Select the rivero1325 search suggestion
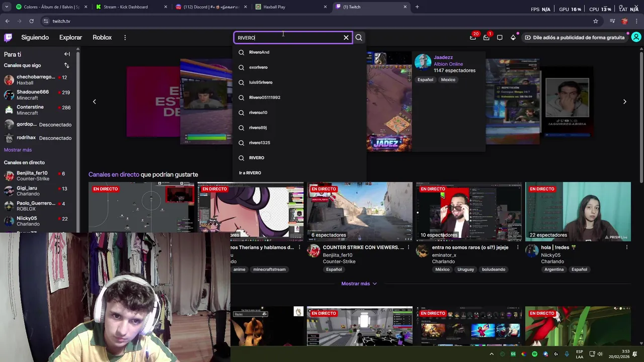Screen dimensions: 644x362 300,143
